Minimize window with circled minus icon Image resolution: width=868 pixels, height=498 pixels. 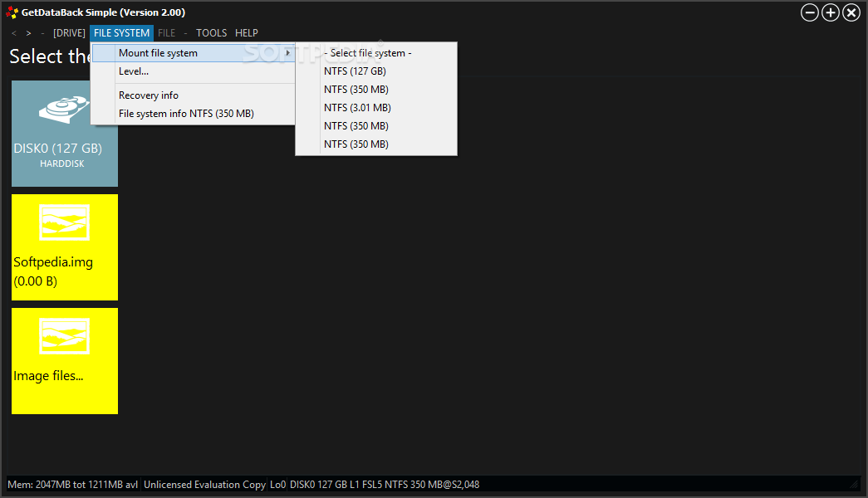809,12
